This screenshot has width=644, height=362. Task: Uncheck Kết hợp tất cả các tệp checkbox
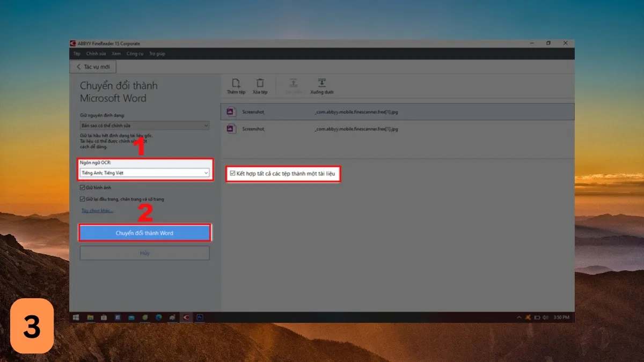[232, 174]
